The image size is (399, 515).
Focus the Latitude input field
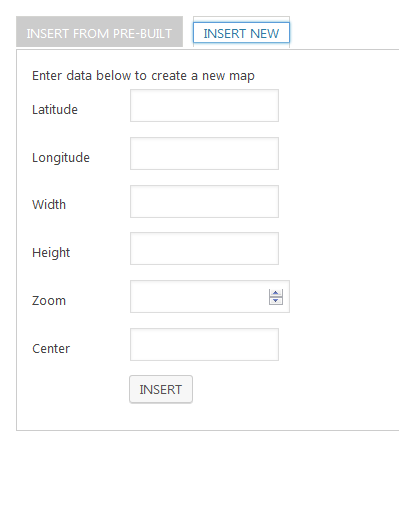pos(204,105)
